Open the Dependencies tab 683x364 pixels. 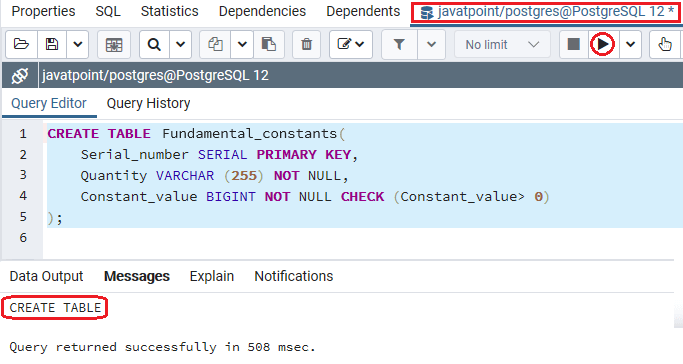[262, 11]
